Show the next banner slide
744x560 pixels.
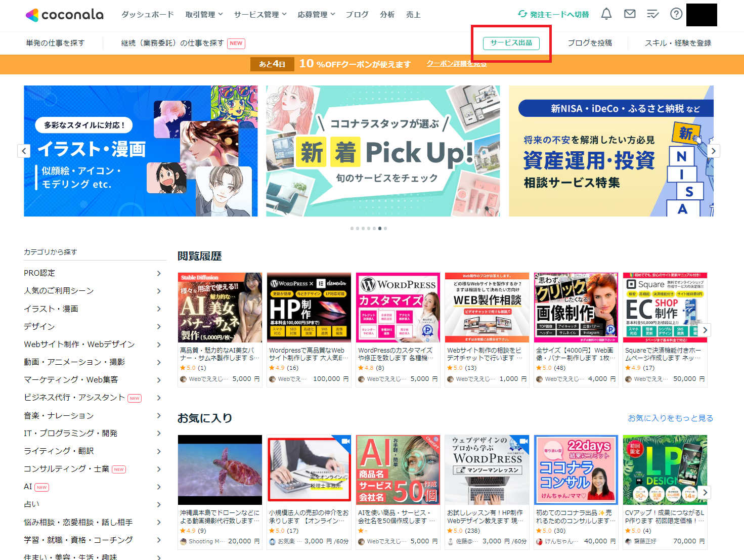[713, 151]
